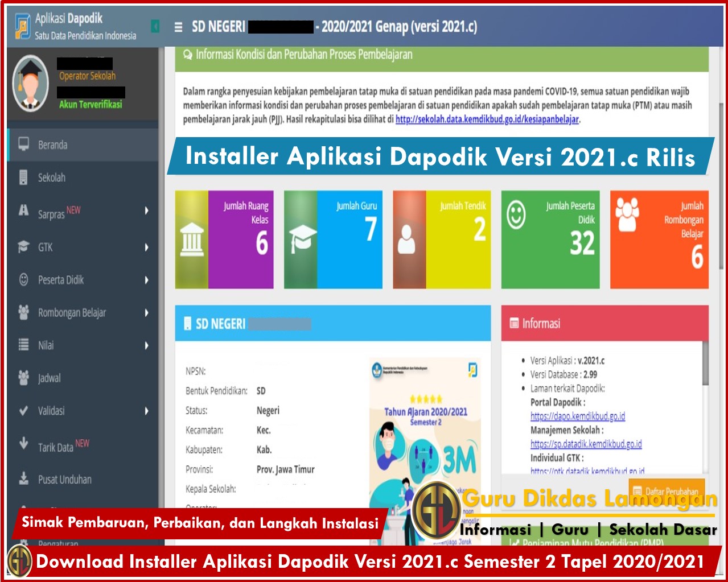Screen dimensions: 728x582
Task: Click the Informasi panel header icon
Action: click(x=514, y=323)
